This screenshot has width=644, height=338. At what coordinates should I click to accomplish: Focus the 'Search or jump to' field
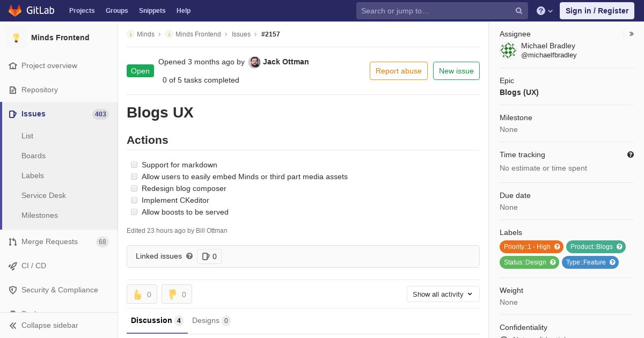point(435,11)
